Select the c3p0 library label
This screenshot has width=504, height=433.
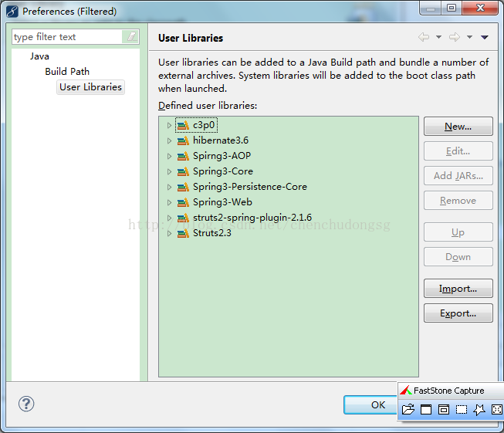click(x=204, y=125)
